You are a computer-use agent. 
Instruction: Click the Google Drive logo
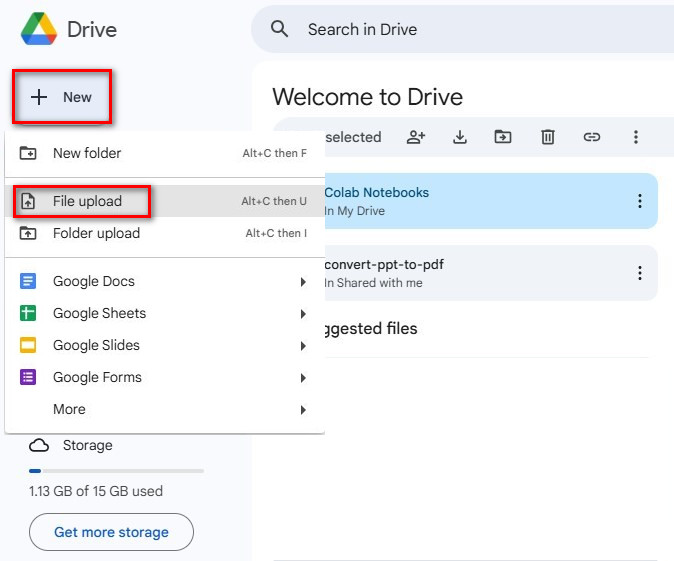[39, 29]
